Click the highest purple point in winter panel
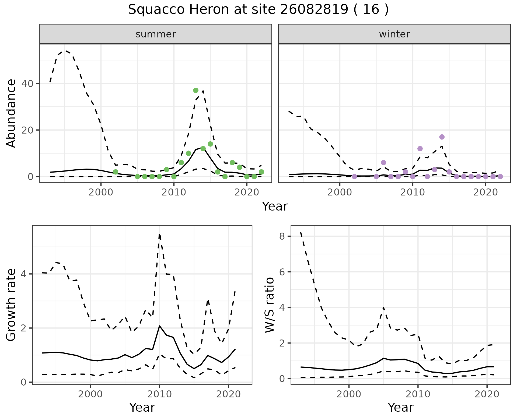The width and height of the screenshot is (517, 420). pos(442,137)
